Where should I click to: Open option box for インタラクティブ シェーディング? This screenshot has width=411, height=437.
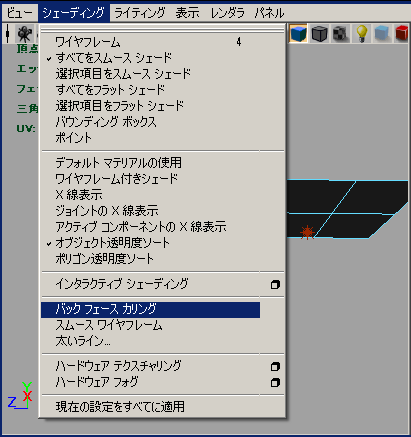coord(275,284)
